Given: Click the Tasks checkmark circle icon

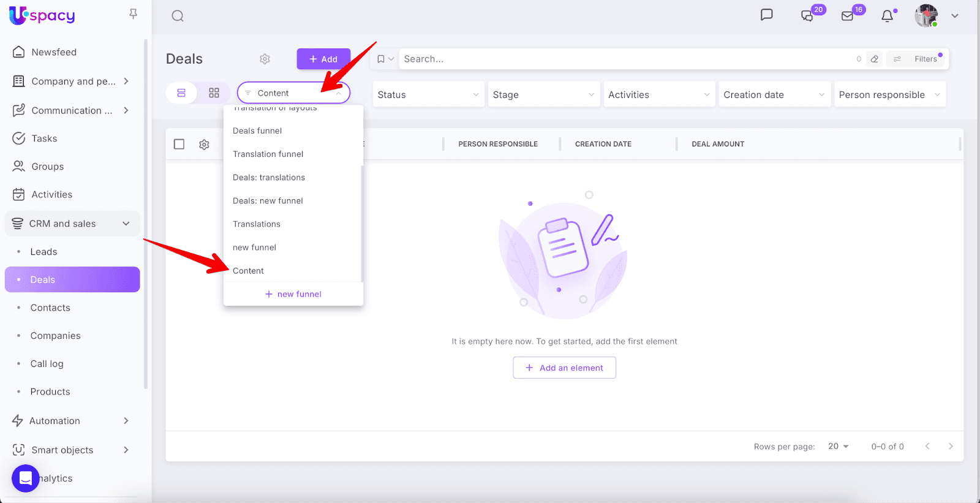Looking at the screenshot, I should pyautogui.click(x=19, y=138).
